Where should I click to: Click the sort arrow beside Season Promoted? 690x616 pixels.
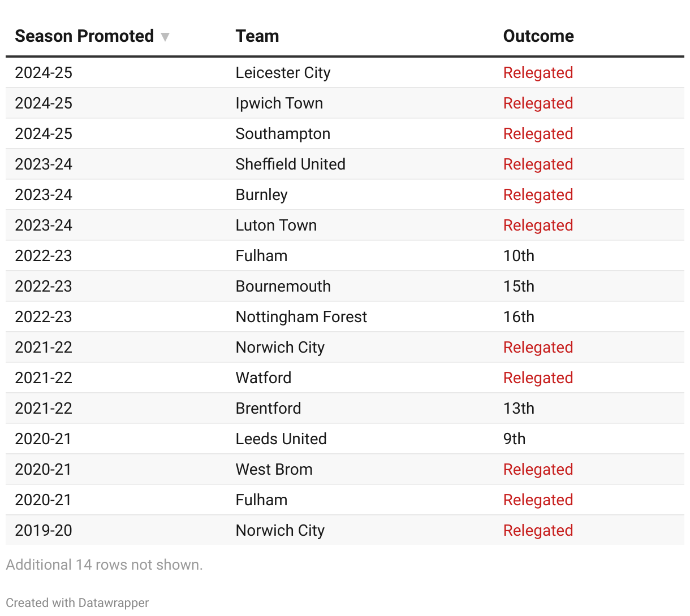(x=165, y=37)
